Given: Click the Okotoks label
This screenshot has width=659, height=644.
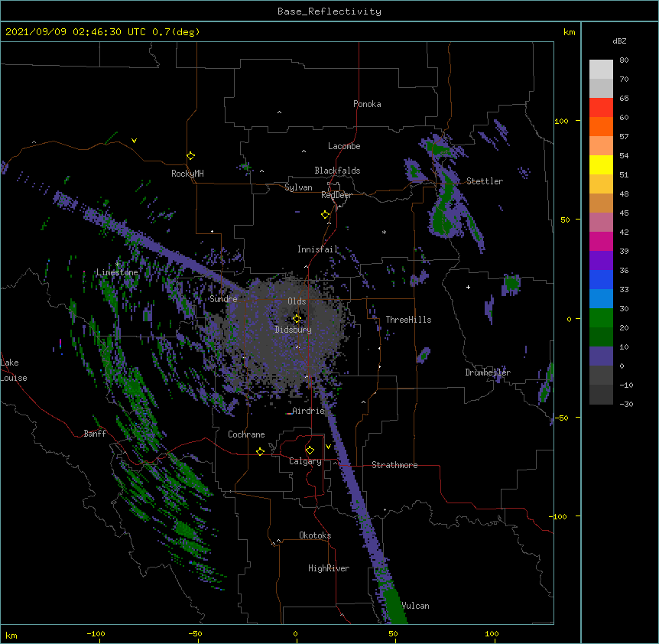Looking at the screenshot, I should pyautogui.click(x=315, y=535).
